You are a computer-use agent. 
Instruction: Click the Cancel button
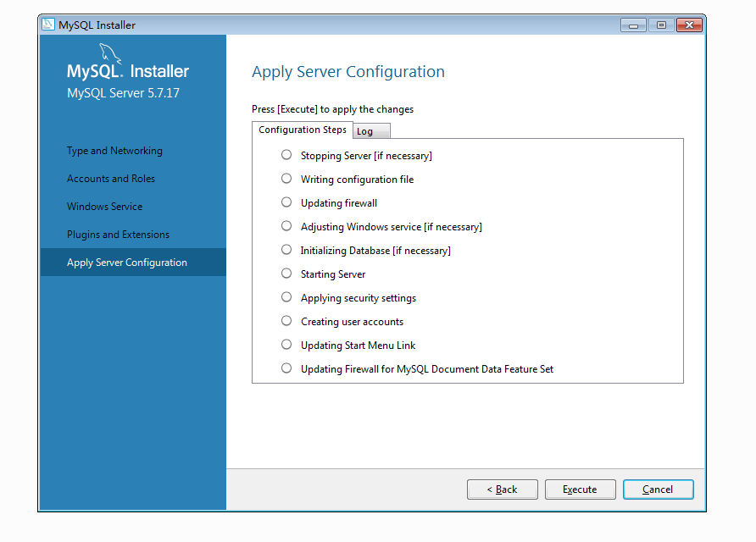(x=659, y=489)
